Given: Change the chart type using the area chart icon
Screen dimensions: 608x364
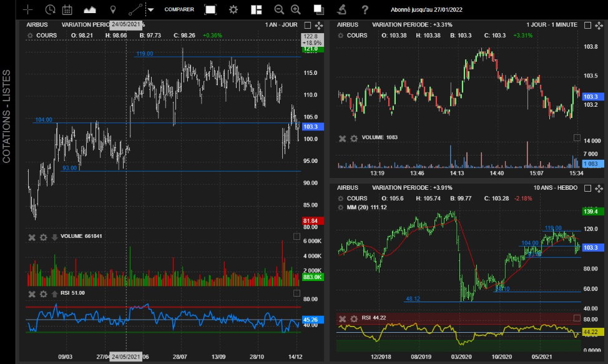Looking at the screenshot, I should 90,9.
